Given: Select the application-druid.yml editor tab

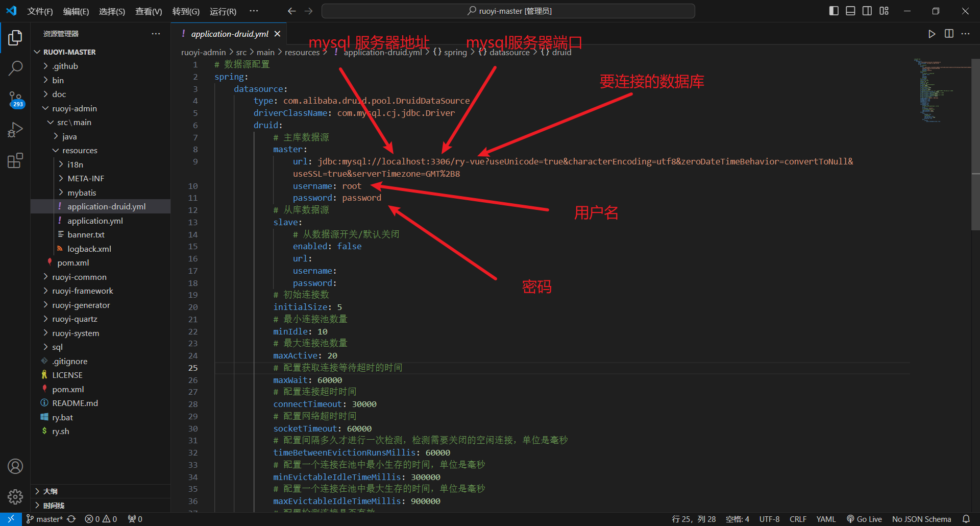Looking at the screenshot, I should pyautogui.click(x=229, y=34).
